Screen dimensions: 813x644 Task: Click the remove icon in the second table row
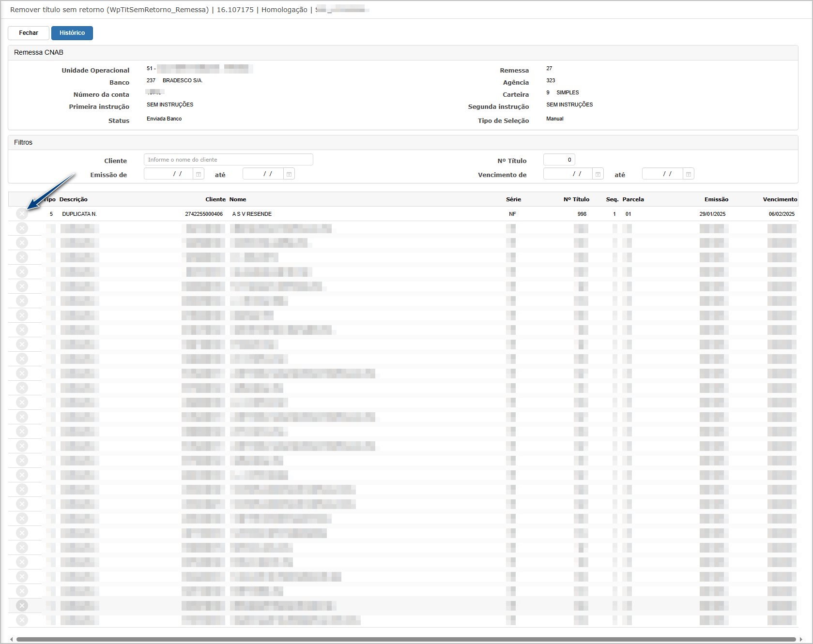[x=22, y=228]
